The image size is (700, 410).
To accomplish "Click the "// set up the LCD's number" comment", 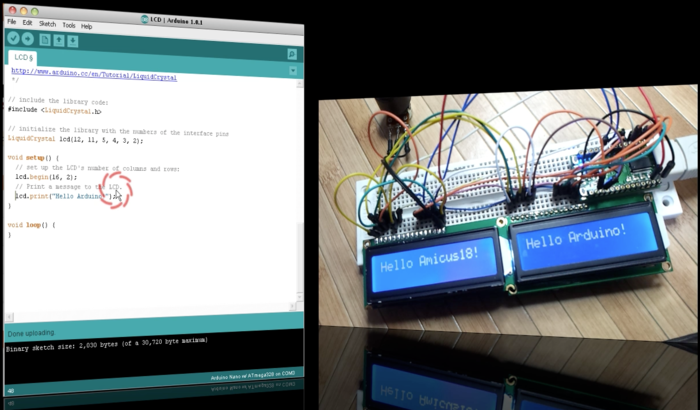I will coord(97,168).
